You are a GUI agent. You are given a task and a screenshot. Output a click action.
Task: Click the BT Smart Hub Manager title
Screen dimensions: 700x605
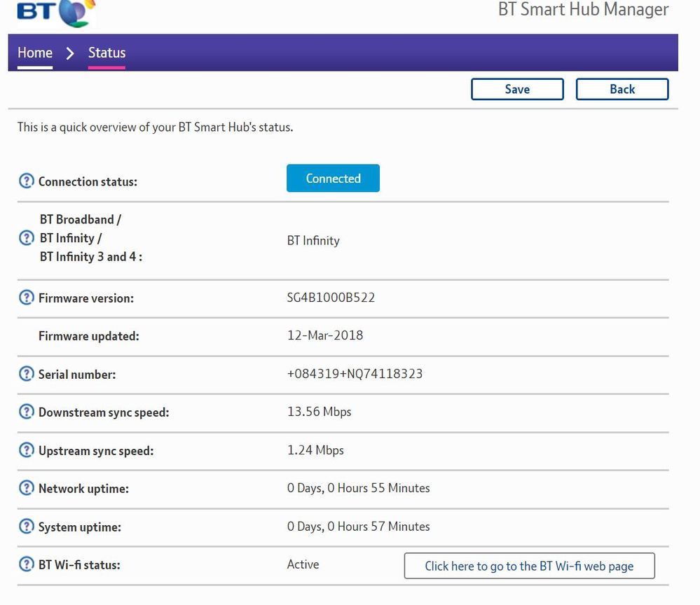tap(583, 10)
